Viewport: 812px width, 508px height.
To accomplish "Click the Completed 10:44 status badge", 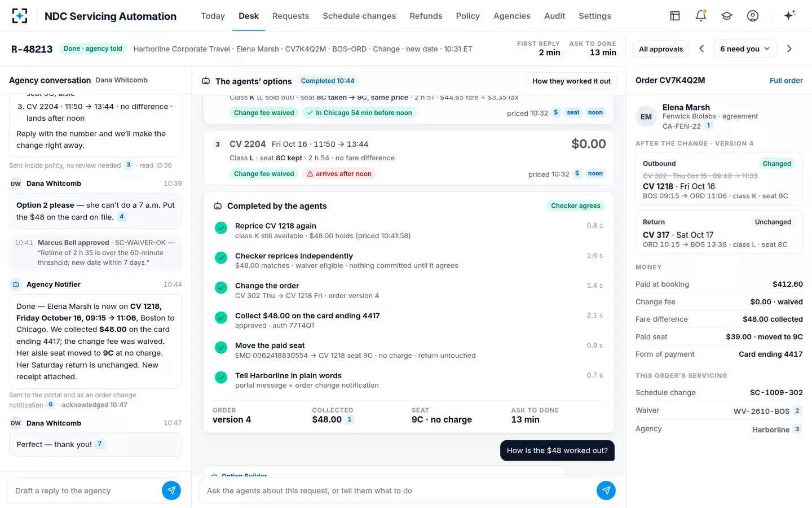I will [x=328, y=81].
